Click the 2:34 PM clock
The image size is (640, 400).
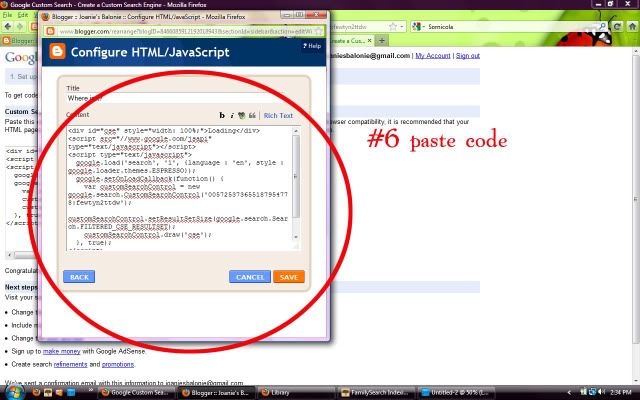621,392
